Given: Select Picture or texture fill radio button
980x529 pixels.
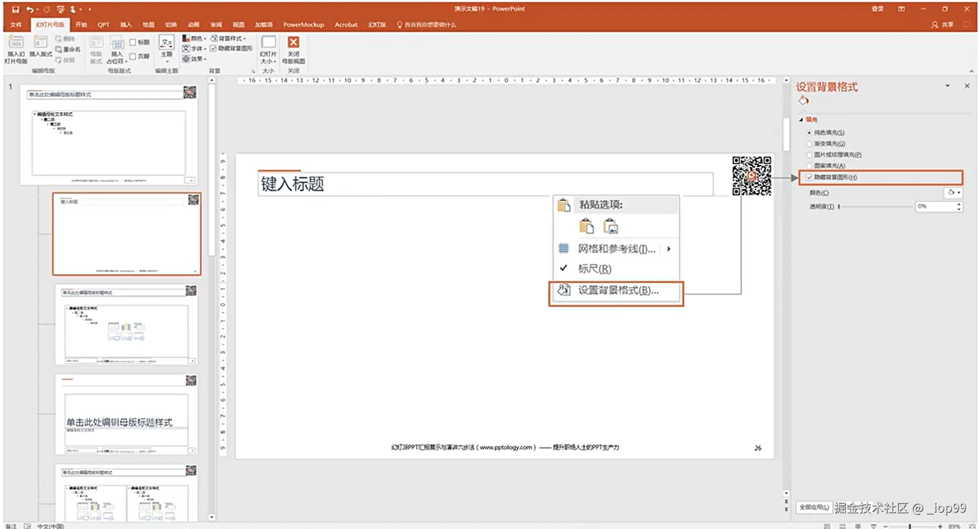Looking at the screenshot, I should click(809, 155).
